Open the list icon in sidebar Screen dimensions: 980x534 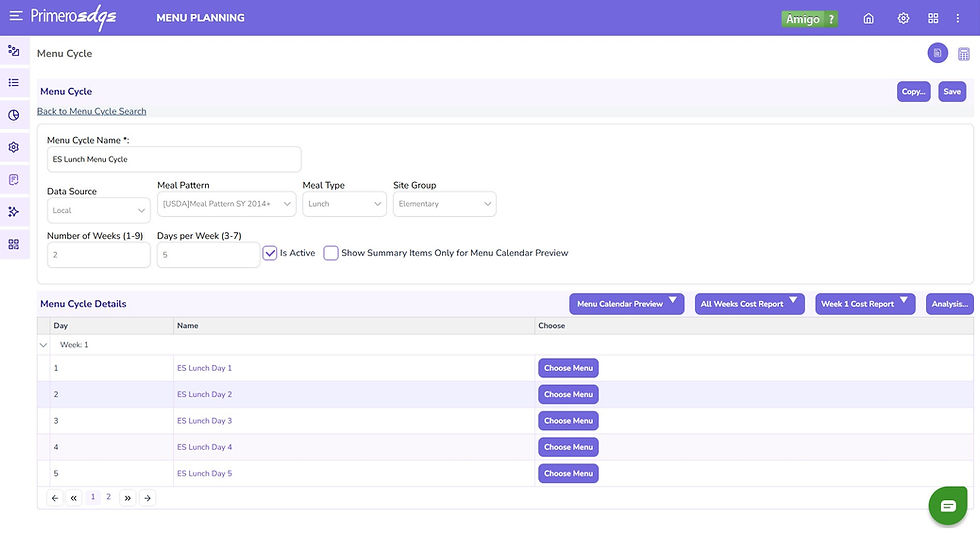tap(14, 83)
